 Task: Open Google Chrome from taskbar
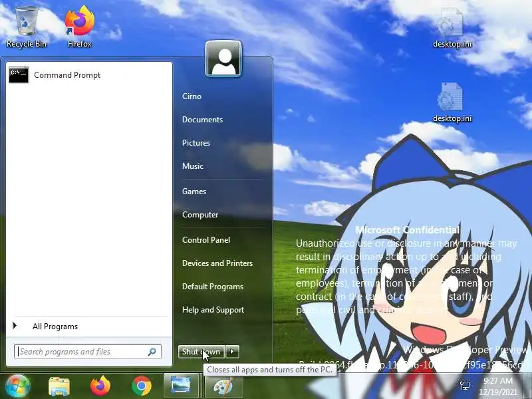pyautogui.click(x=142, y=386)
